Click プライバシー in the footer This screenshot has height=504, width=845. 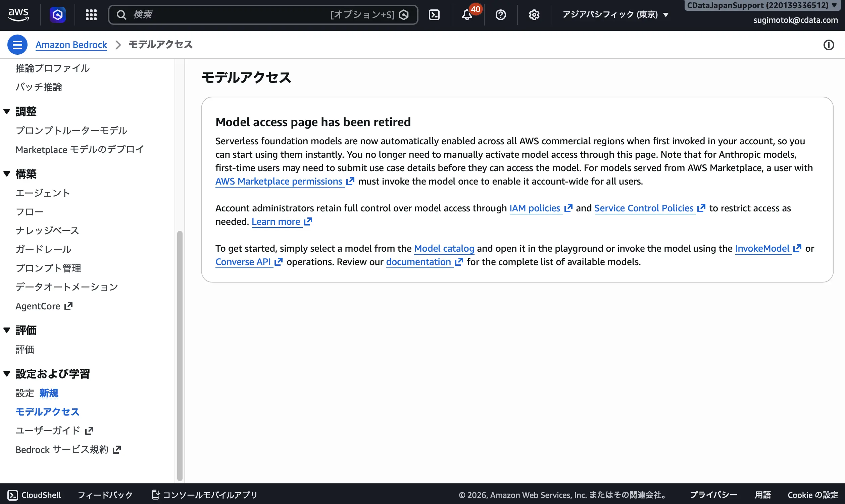tap(713, 495)
